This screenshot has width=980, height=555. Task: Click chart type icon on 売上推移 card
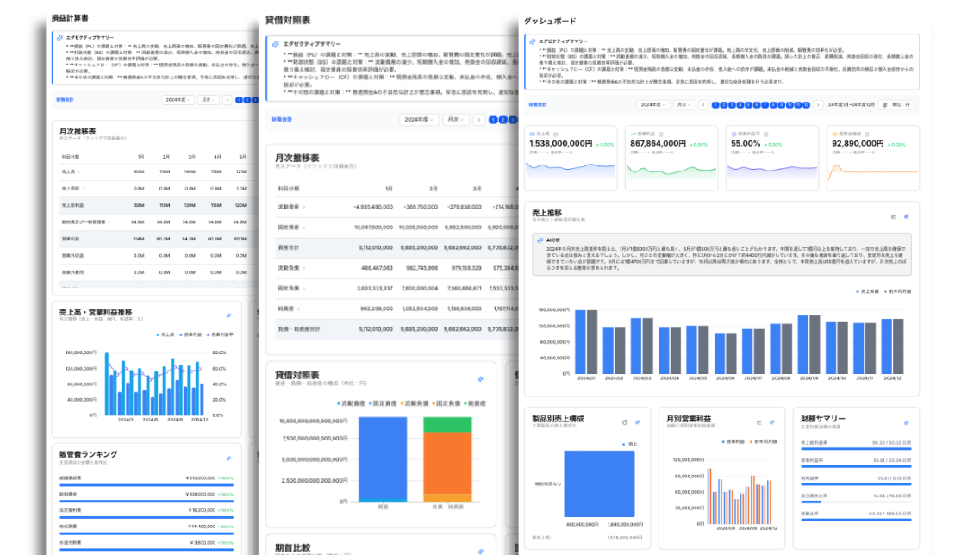[893, 216]
